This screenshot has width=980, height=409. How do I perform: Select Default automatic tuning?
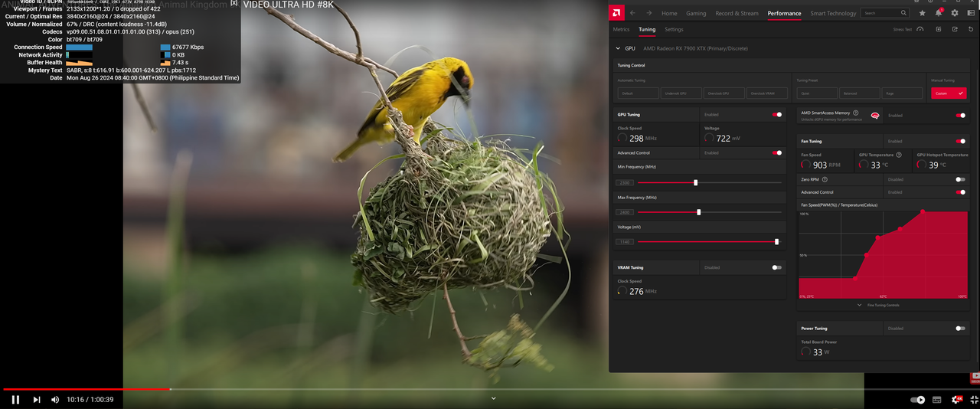click(x=639, y=93)
